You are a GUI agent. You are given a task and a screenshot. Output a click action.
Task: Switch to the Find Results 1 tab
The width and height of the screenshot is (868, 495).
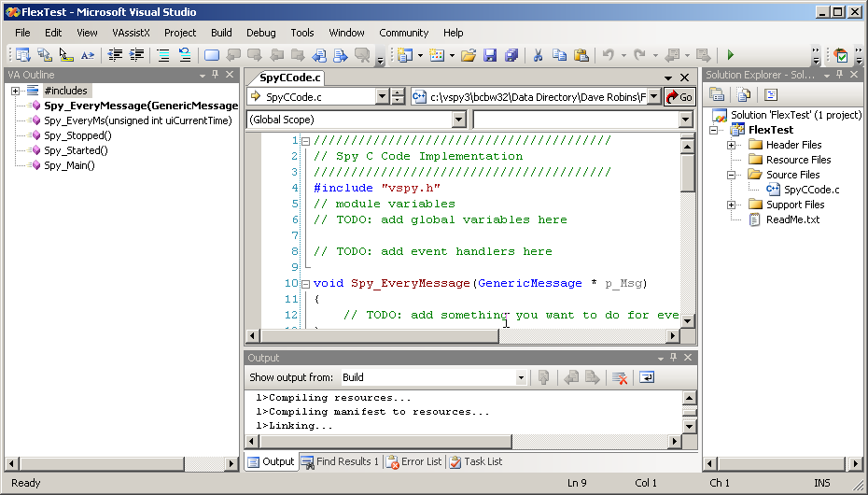click(341, 461)
